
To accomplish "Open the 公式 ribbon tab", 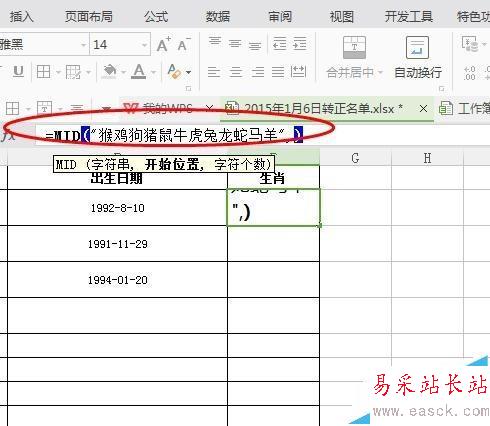I will 156,16.
